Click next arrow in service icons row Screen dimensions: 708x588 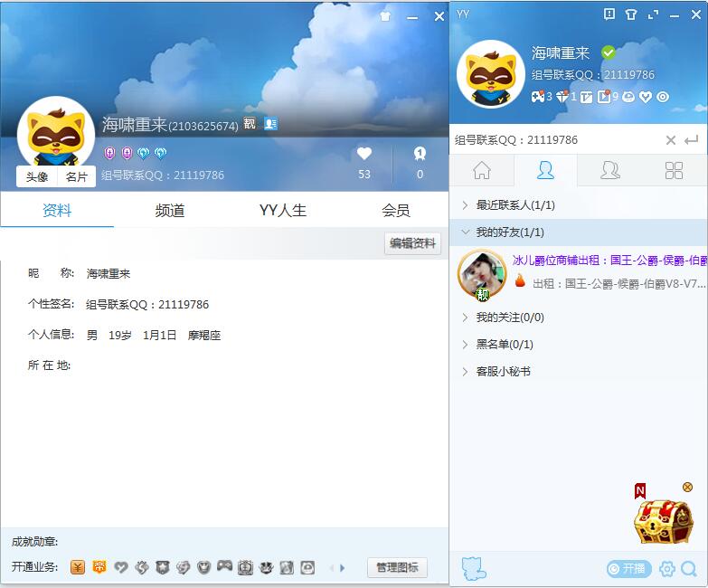(x=343, y=568)
